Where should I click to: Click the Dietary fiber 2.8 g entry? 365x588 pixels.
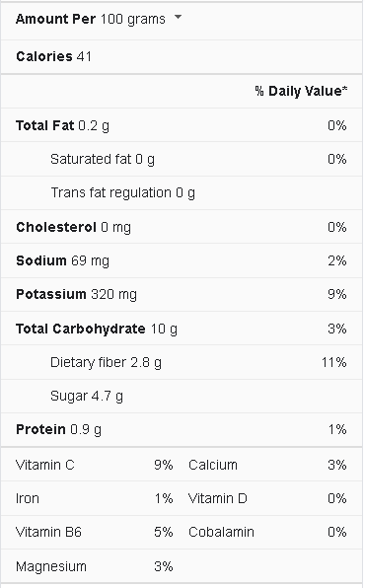106,363
